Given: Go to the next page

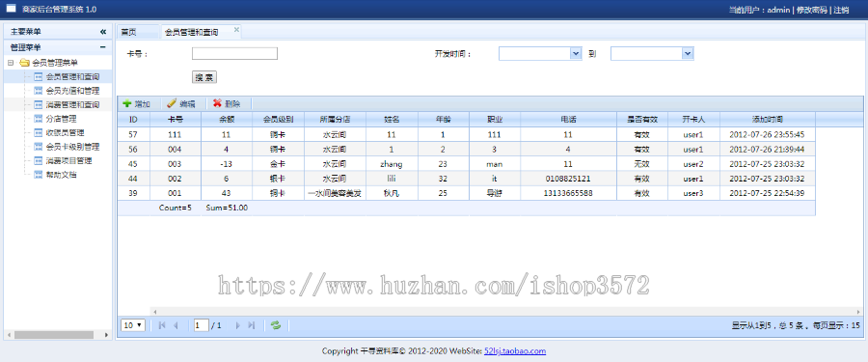Looking at the screenshot, I should tap(238, 325).
